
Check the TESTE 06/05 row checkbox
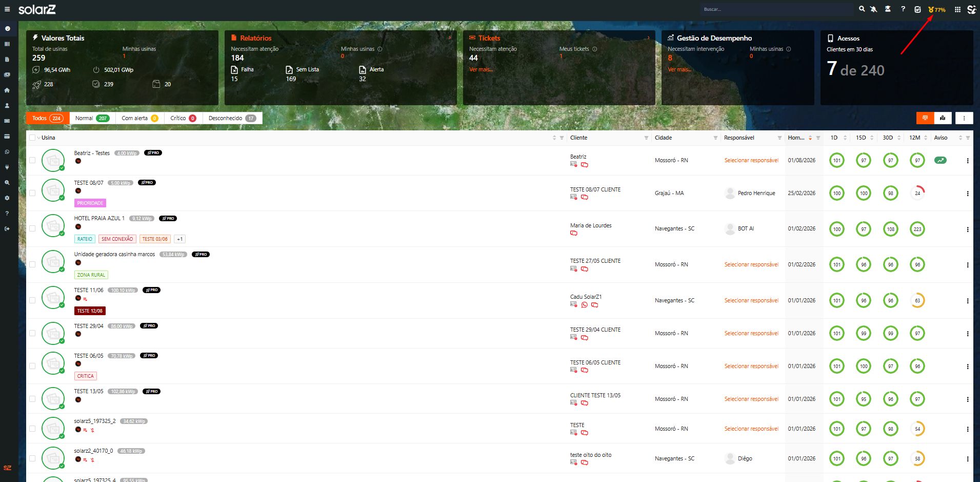coord(32,366)
